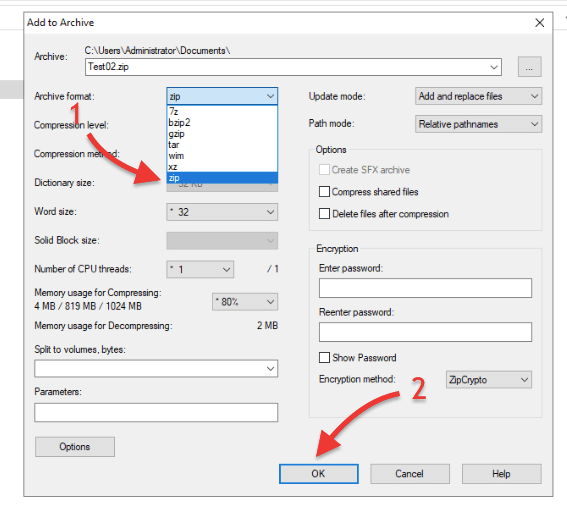Enable Compress shared files checkbox
The height and width of the screenshot is (514, 567).
coord(324,192)
